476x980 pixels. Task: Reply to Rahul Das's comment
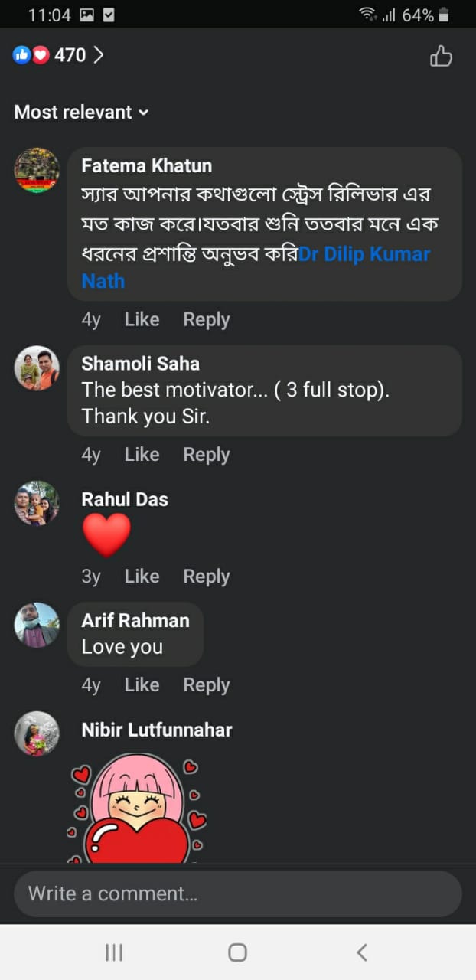(x=206, y=576)
